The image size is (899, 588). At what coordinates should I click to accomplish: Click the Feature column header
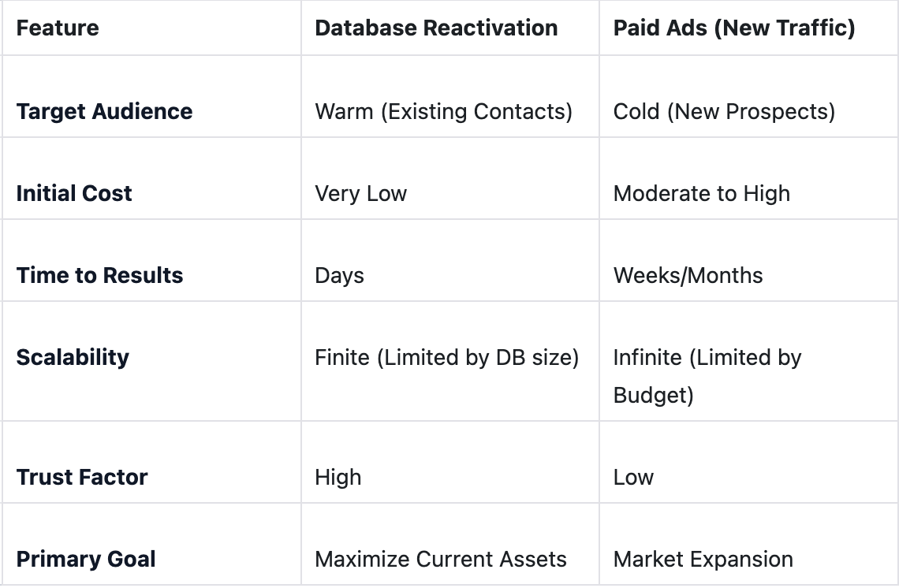click(x=58, y=28)
